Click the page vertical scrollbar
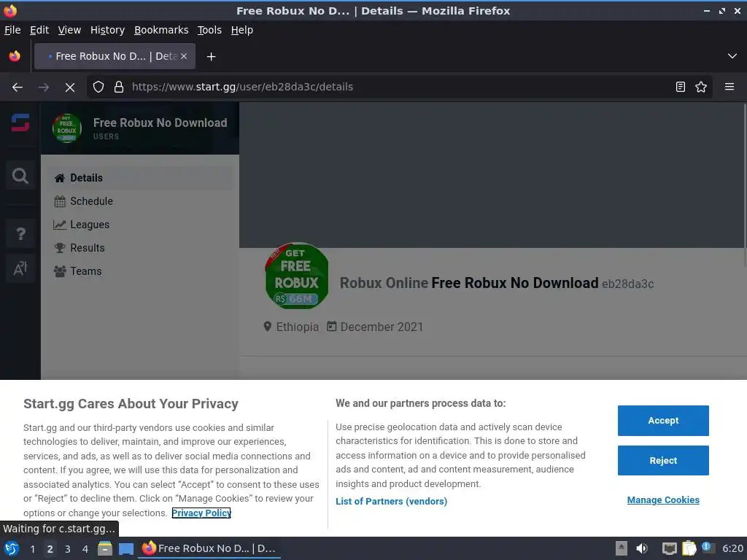Image resolution: width=747 pixels, height=560 pixels. point(744,183)
